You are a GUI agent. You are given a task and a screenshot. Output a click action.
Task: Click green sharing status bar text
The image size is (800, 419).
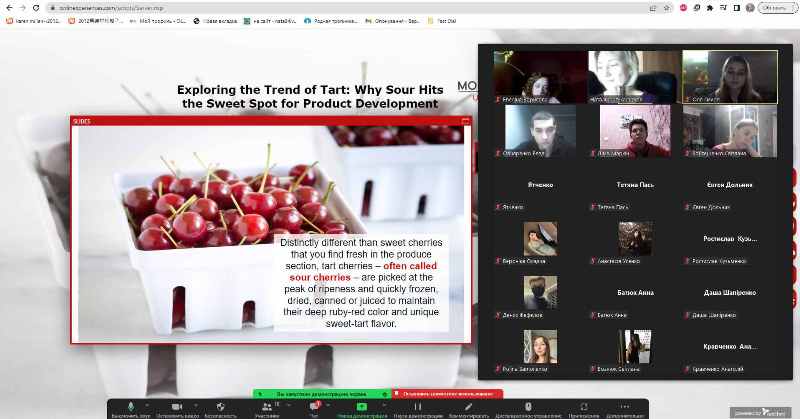point(321,394)
